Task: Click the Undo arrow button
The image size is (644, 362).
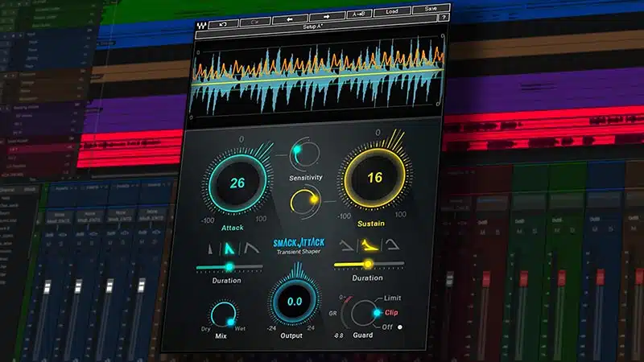Action: click(x=223, y=24)
